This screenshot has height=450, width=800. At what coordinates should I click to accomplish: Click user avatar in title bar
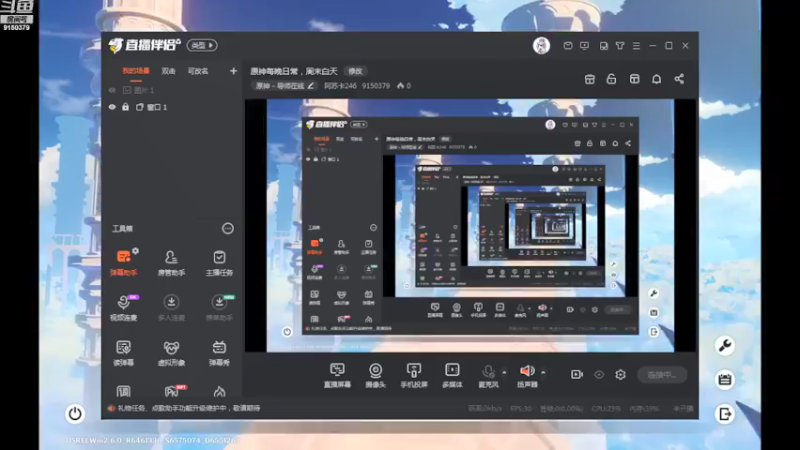click(541, 45)
